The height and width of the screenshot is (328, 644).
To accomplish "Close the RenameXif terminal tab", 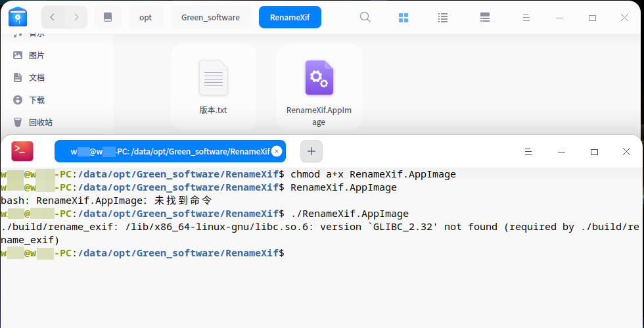I will tap(277, 151).
